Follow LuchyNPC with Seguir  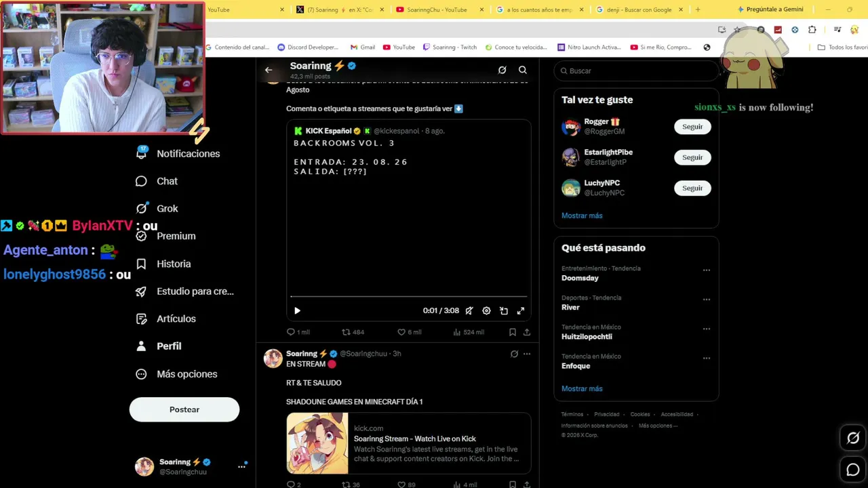692,188
